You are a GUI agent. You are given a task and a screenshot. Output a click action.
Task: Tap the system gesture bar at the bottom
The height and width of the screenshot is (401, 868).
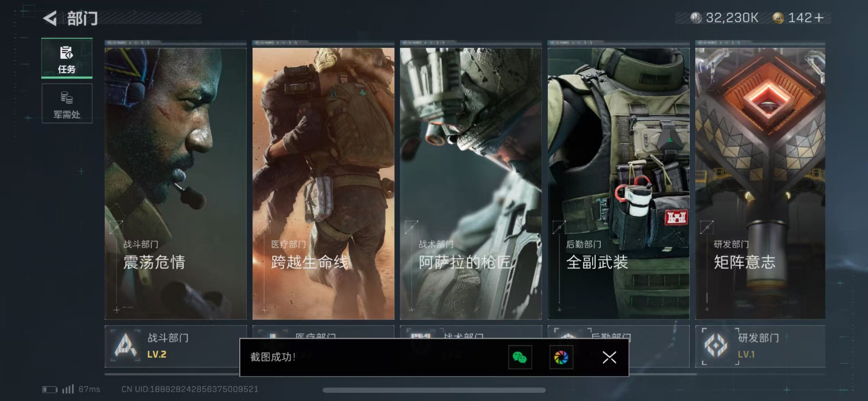click(434, 390)
